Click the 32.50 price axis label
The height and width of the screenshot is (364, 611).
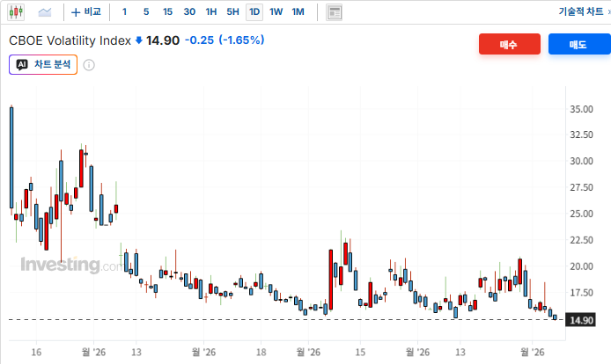[581, 135]
